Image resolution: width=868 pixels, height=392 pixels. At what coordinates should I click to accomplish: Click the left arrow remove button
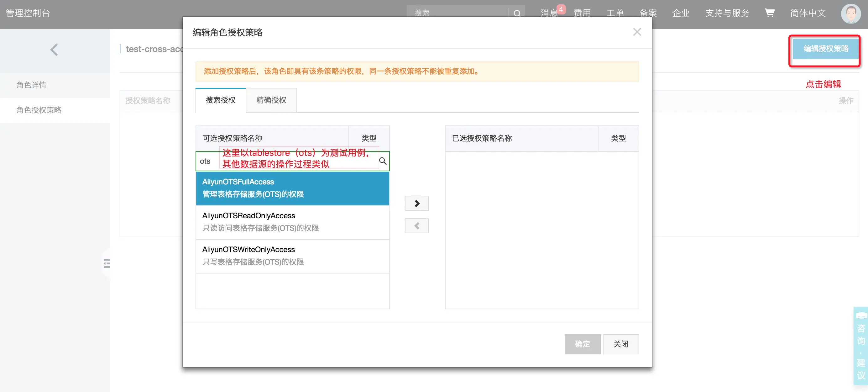[416, 226]
